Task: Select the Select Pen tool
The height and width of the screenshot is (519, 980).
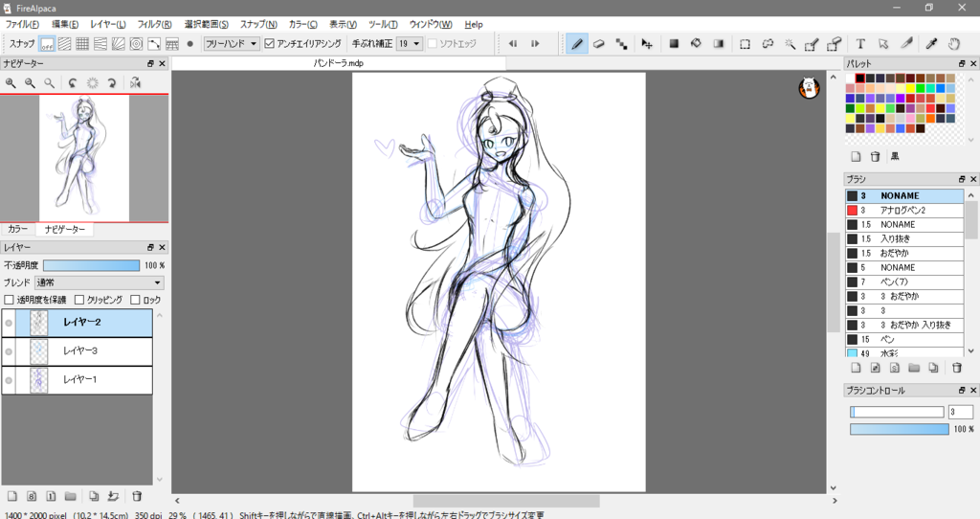Action: (x=812, y=44)
